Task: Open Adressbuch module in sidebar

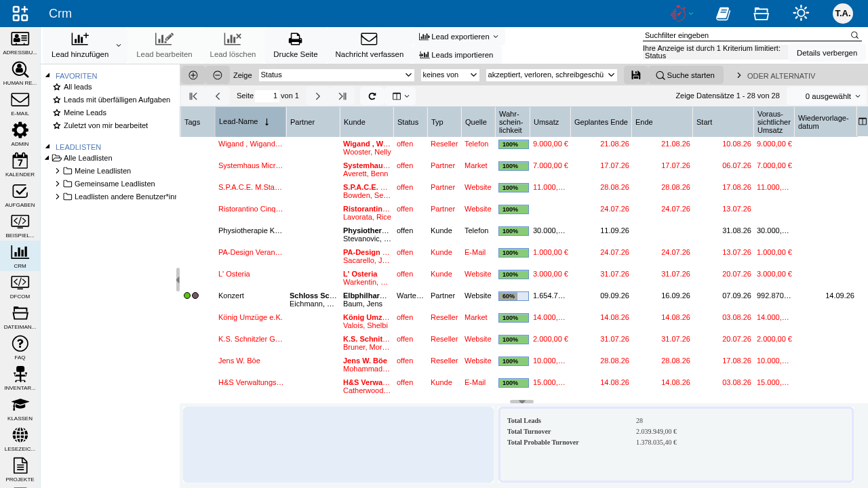Action: (x=20, y=43)
